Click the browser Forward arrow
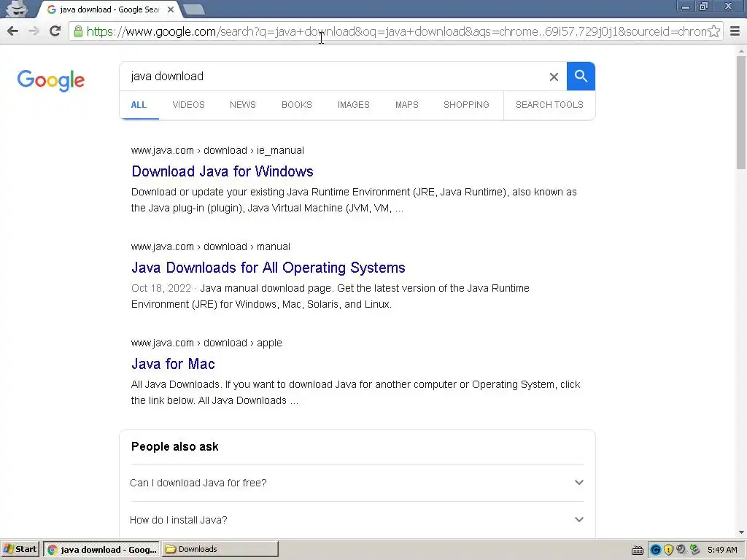Screen dimensions: 747x560 34,31
